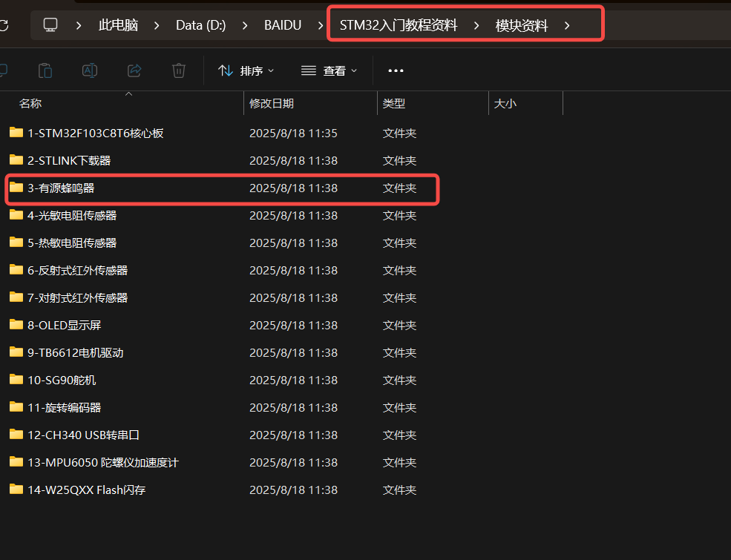
Task: Sort by 类型 column header
Action: [393, 103]
